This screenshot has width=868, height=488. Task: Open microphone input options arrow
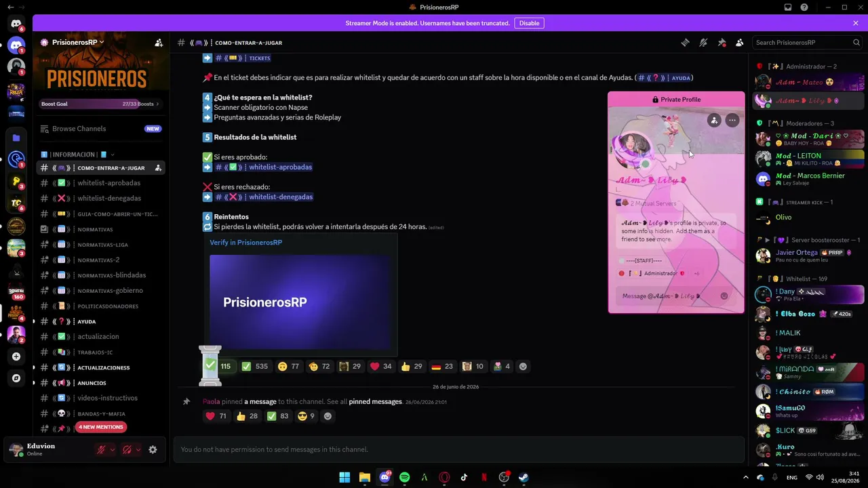113,449
